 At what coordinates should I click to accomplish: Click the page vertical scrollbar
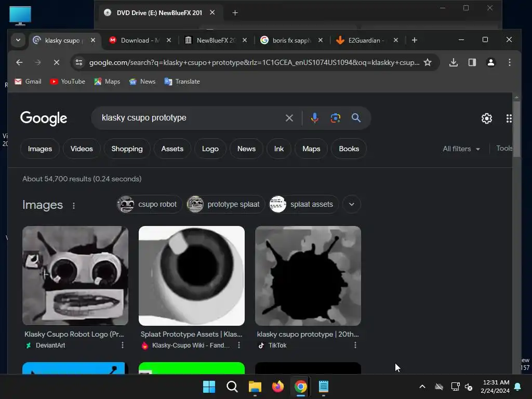click(x=516, y=129)
